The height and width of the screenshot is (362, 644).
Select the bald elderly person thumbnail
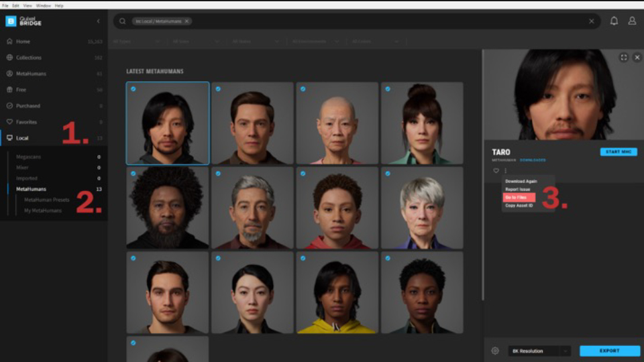tap(337, 123)
